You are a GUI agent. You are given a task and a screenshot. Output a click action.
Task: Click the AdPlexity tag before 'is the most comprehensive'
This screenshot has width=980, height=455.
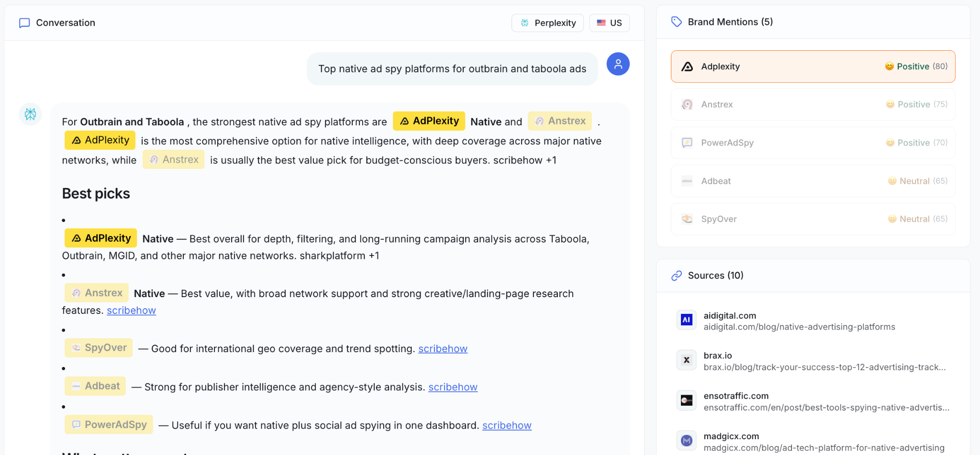coord(100,140)
